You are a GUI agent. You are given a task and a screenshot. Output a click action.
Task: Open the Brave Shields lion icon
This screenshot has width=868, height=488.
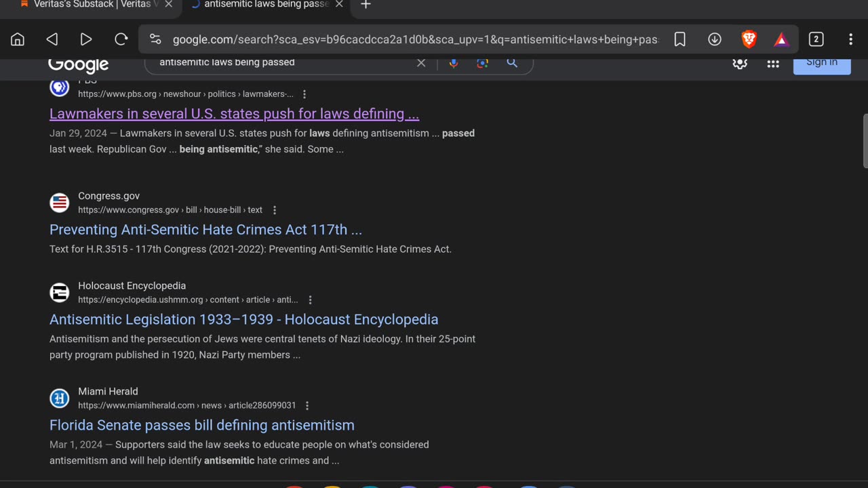749,39
